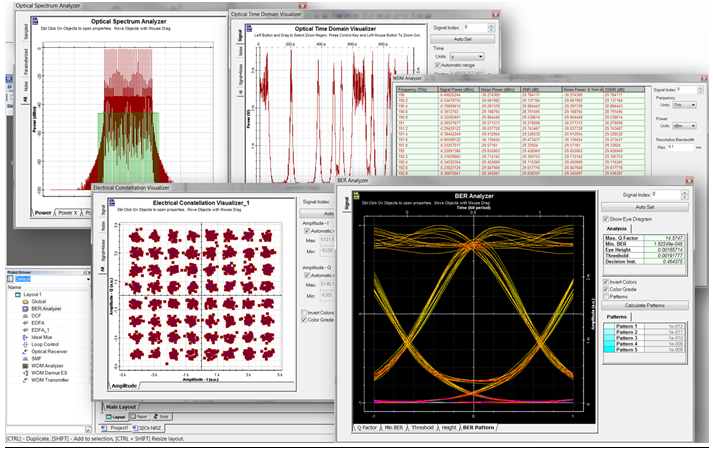Click the Project1 document icon

[104, 428]
